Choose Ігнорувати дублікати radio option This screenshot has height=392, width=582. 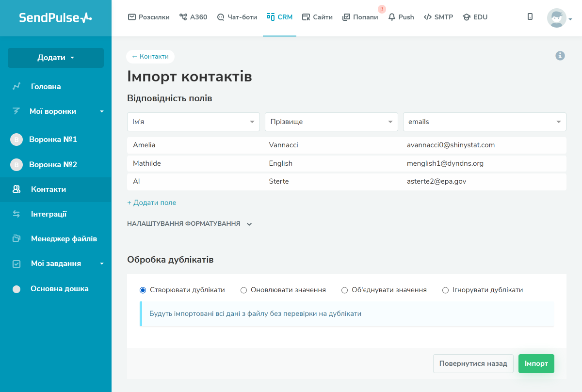pos(446,290)
